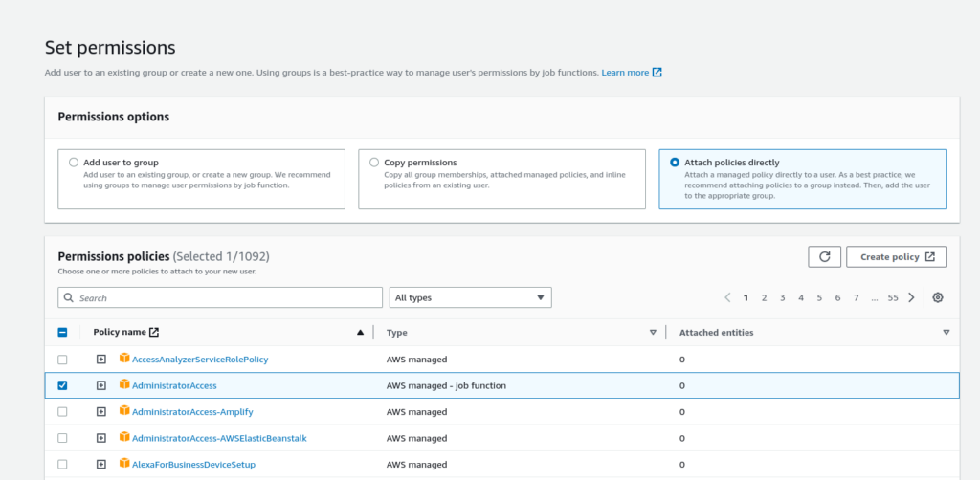Click the orange icon beside AlexaForBusinessDeviceSetup
Image resolution: width=980 pixels, height=480 pixels.
pos(124,463)
